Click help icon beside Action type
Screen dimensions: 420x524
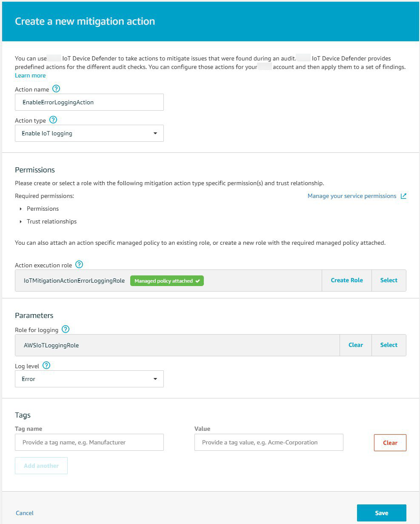click(53, 120)
